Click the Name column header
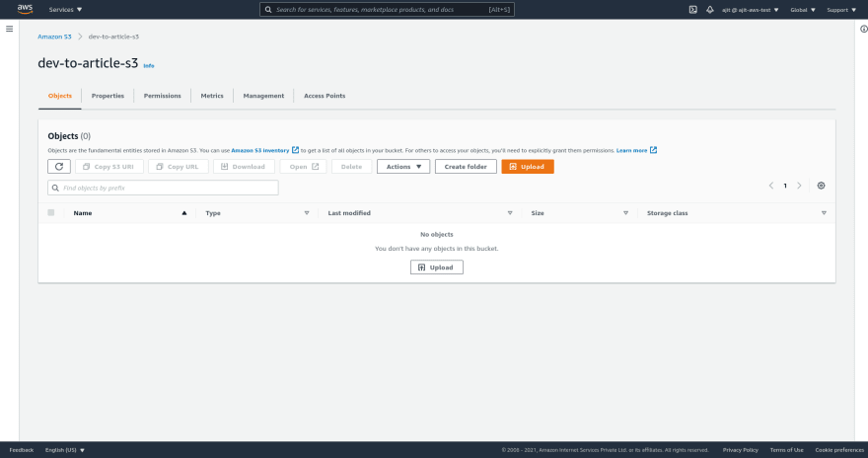The height and width of the screenshot is (458, 868). point(83,212)
